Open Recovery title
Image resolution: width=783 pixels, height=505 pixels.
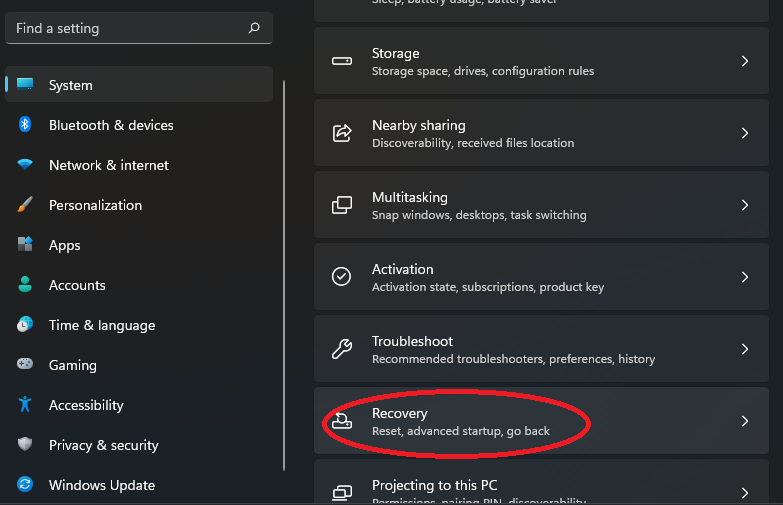[x=399, y=413]
